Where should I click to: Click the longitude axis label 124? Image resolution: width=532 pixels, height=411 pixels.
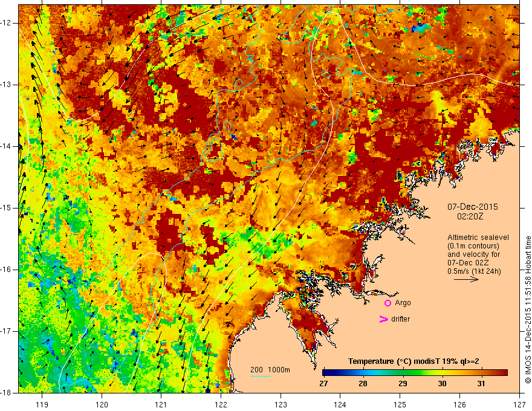(340, 404)
